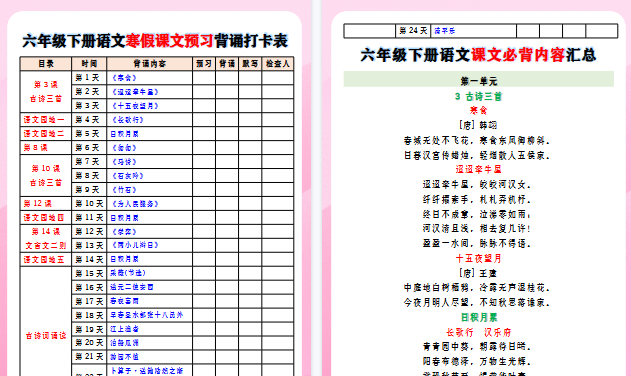Screen dimensions: 631x376
Task: Click 日积月累 in the 第 11 天 row
Action: [124, 218]
